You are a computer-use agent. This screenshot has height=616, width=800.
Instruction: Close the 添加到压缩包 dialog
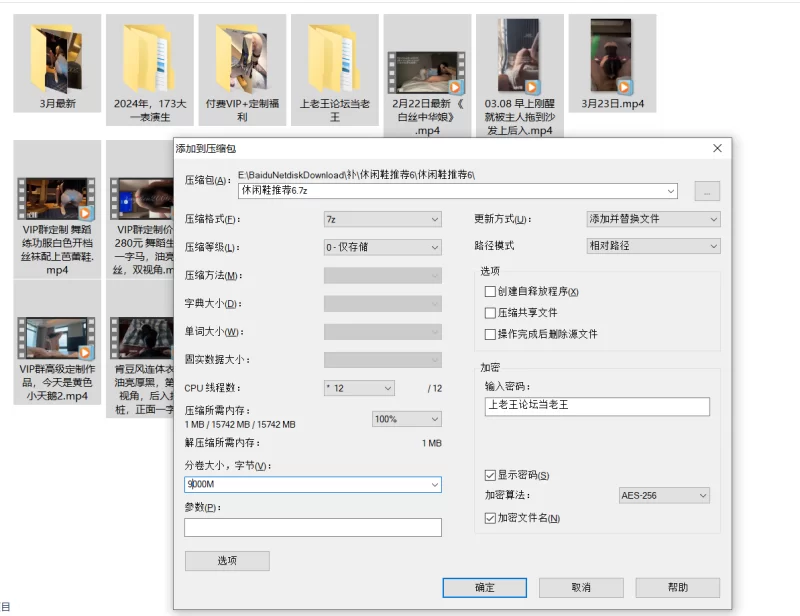click(717, 148)
